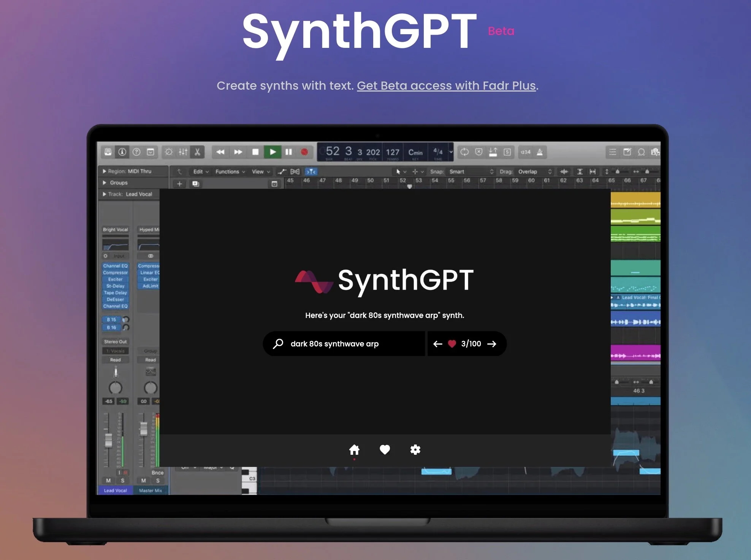This screenshot has width=751, height=560.
Task: Open the media Browsers icon
Action: pos(655,152)
